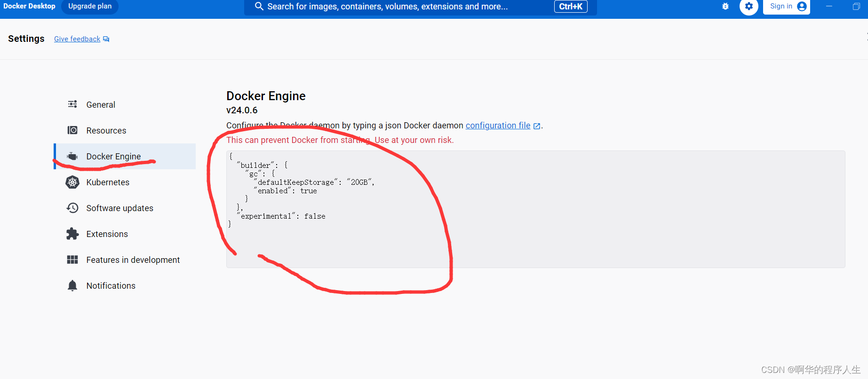The image size is (868, 379).
Task: Click the "enabled": true line
Action: (x=286, y=191)
